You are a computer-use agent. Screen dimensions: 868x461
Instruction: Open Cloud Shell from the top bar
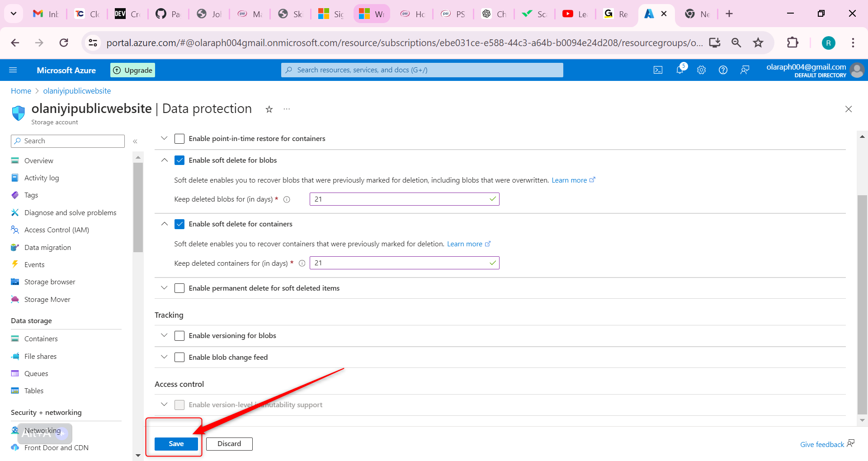pyautogui.click(x=658, y=70)
